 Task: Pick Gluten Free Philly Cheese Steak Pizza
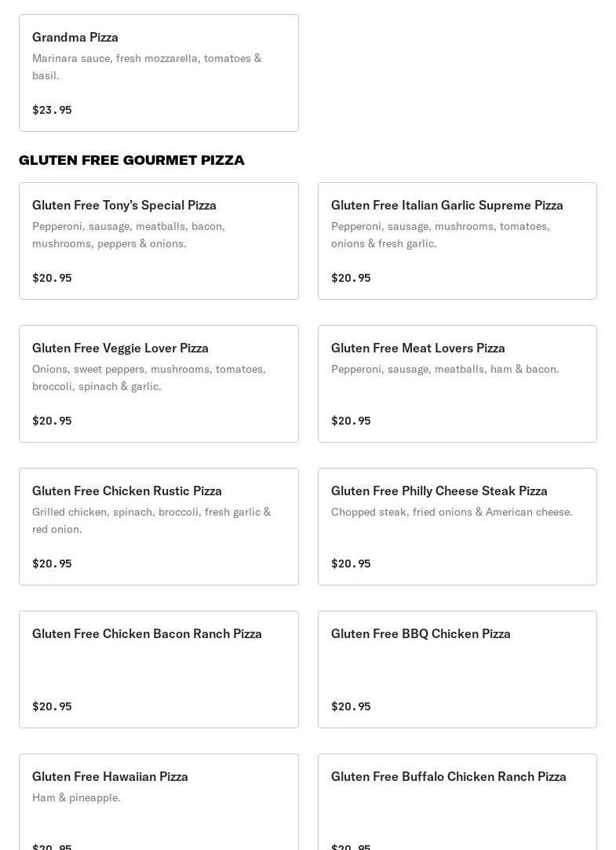click(439, 491)
